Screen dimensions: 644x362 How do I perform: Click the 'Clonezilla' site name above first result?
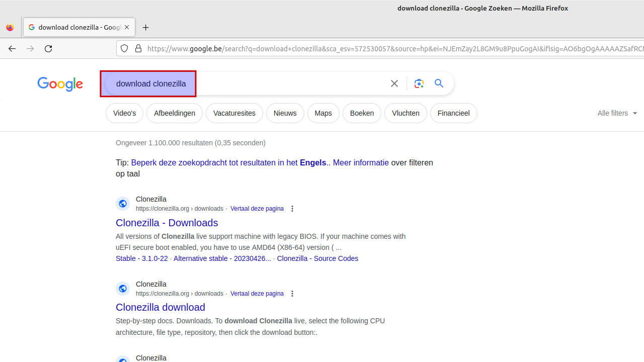click(151, 199)
